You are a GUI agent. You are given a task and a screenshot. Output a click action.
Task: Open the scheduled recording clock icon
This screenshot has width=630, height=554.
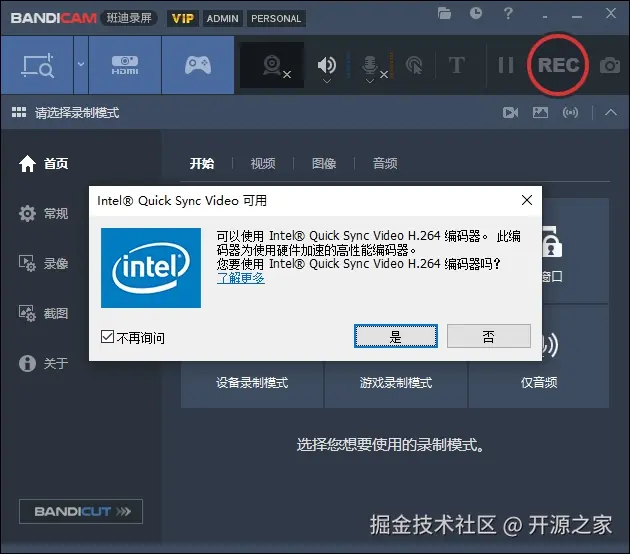coord(476,13)
